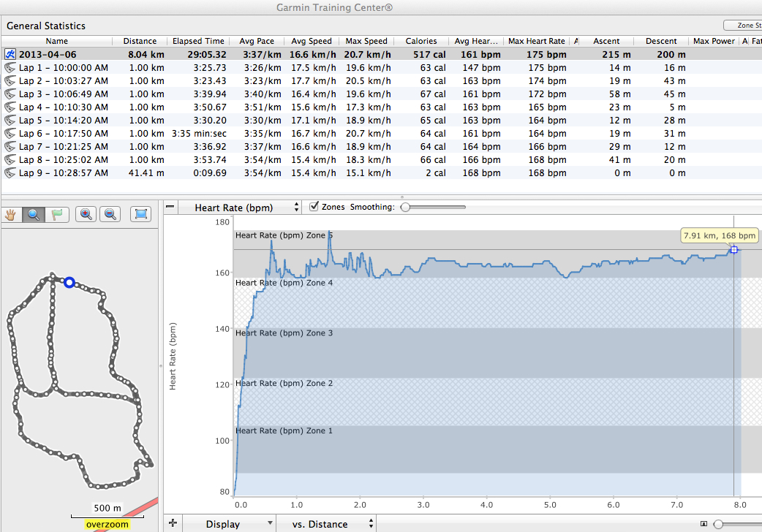Click the activity icon beside 2013-04-06

tap(10, 53)
